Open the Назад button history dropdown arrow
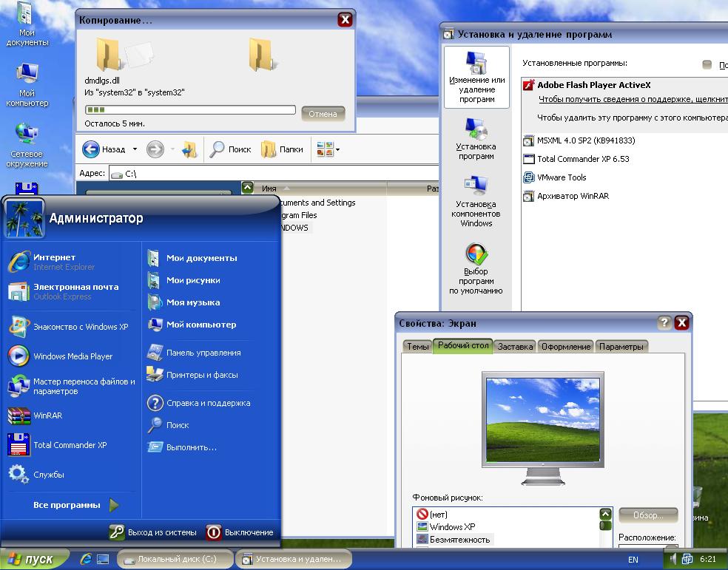The height and width of the screenshot is (570, 728). pos(135,149)
